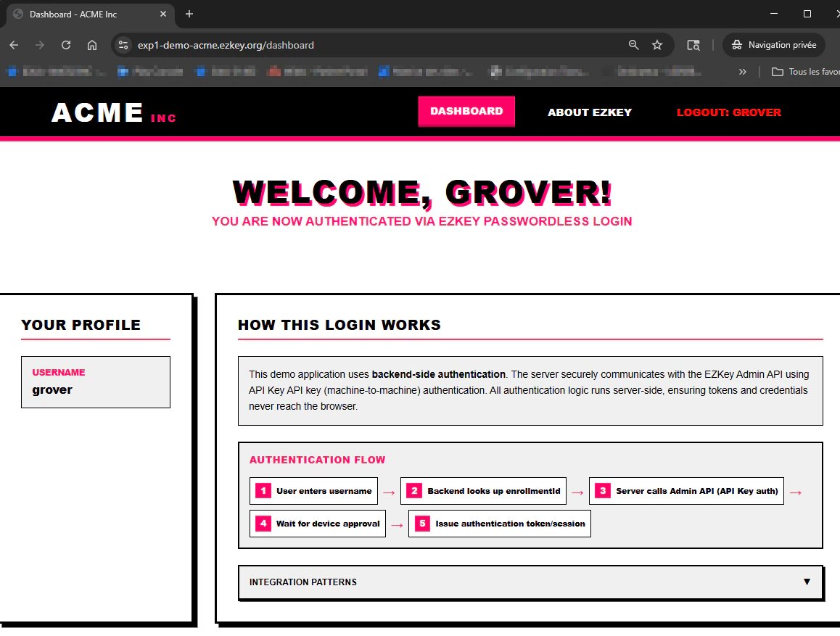Screen dimensions: 840x636
Task: Bookmark this page with the star icon
Action: coord(656,45)
